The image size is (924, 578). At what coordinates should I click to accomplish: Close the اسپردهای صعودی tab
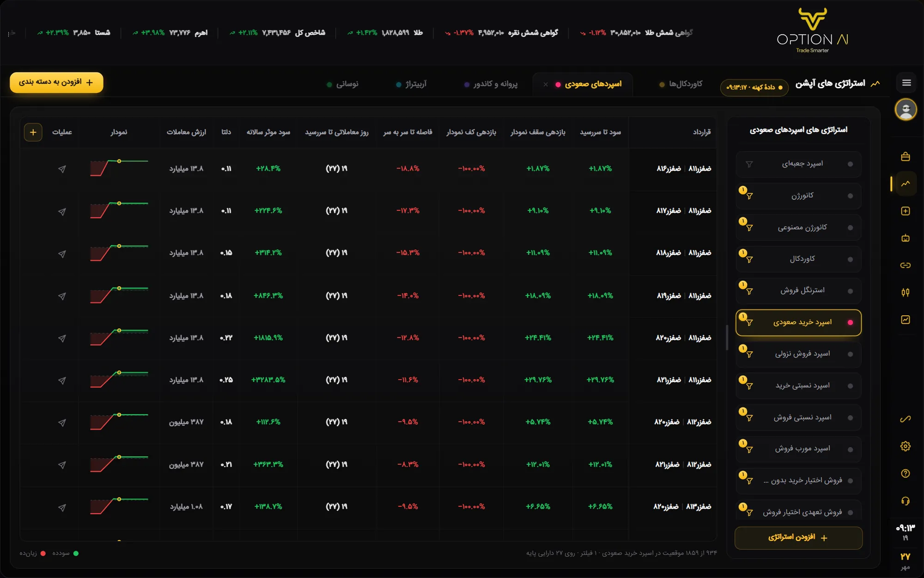tap(546, 85)
